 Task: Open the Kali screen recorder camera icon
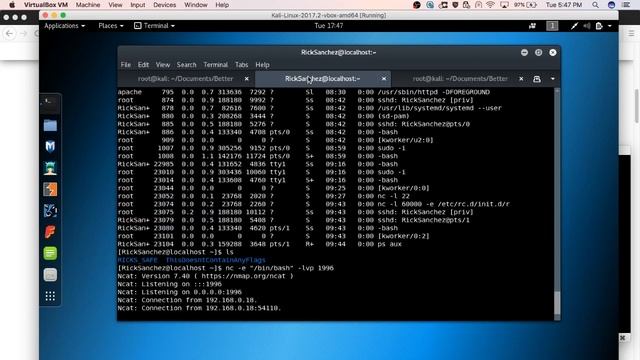coord(532,26)
